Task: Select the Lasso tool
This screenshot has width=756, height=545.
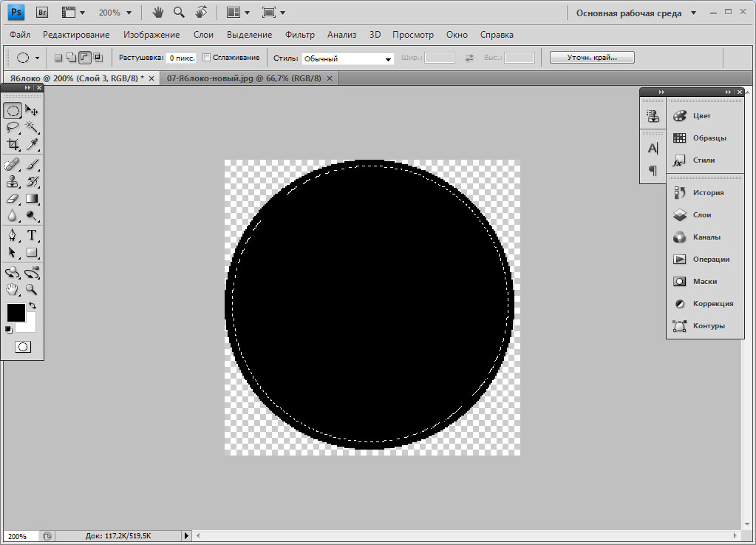Action: [13, 127]
